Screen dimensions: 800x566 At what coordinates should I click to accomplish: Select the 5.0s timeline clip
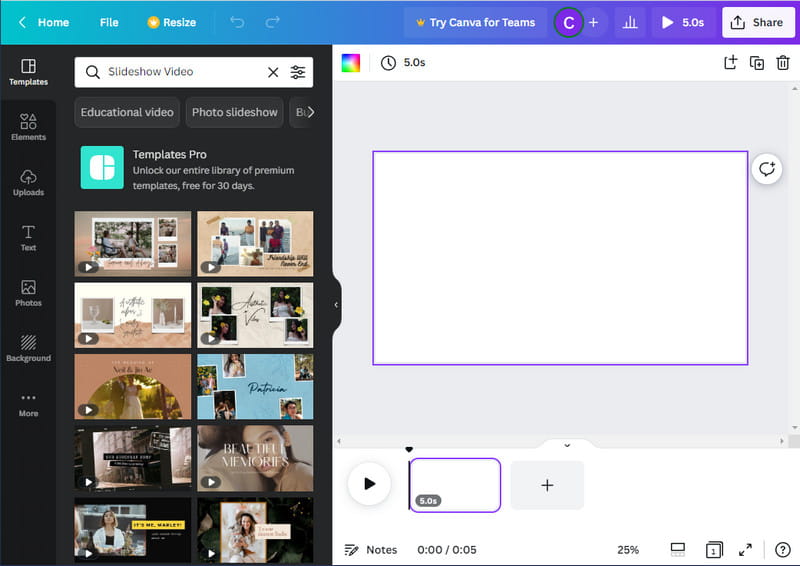click(455, 485)
